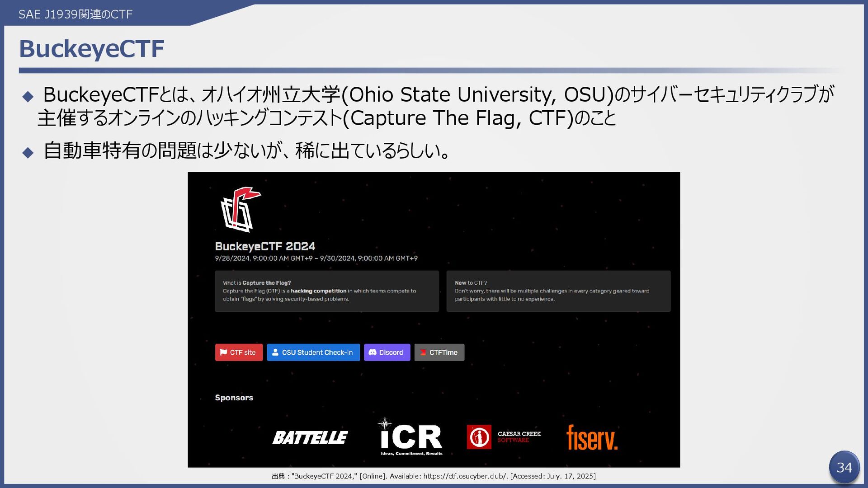Viewport: 868px width, 488px height.
Task: Click the What is Capture the Flag card
Action: [x=327, y=291]
